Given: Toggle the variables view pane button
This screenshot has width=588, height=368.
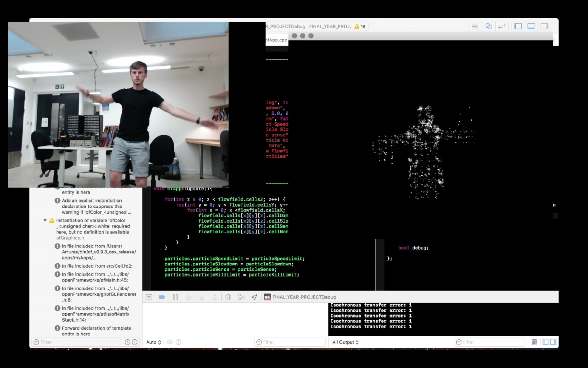Looking at the screenshot, I should [x=546, y=342].
